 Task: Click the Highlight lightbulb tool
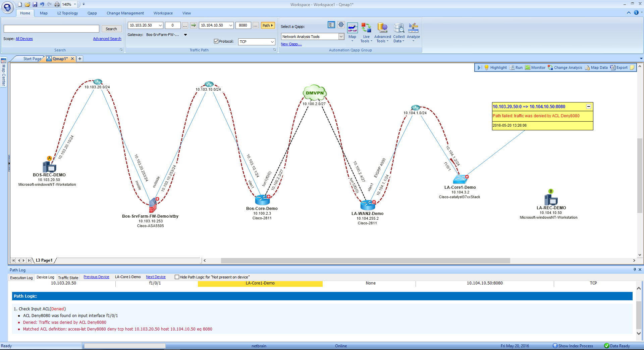[x=487, y=68]
